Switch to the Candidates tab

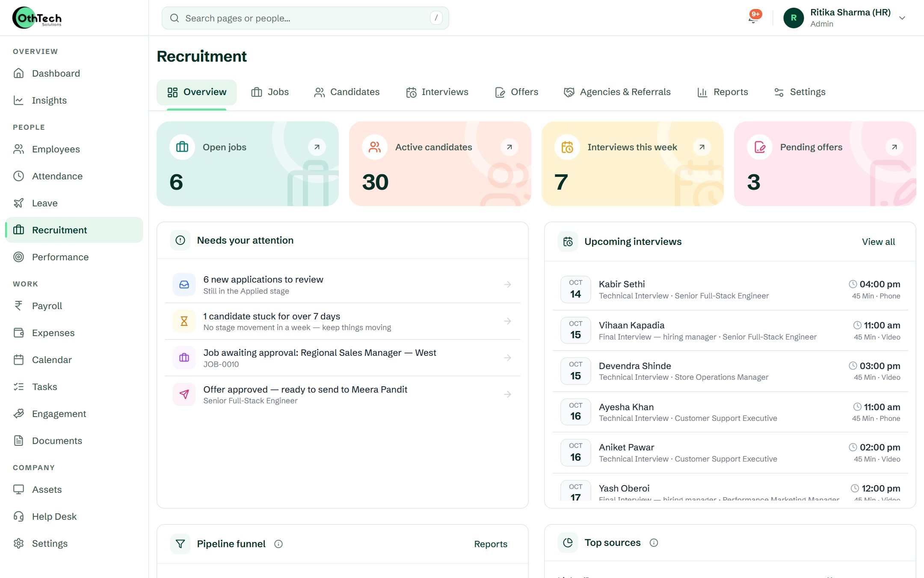tap(346, 92)
